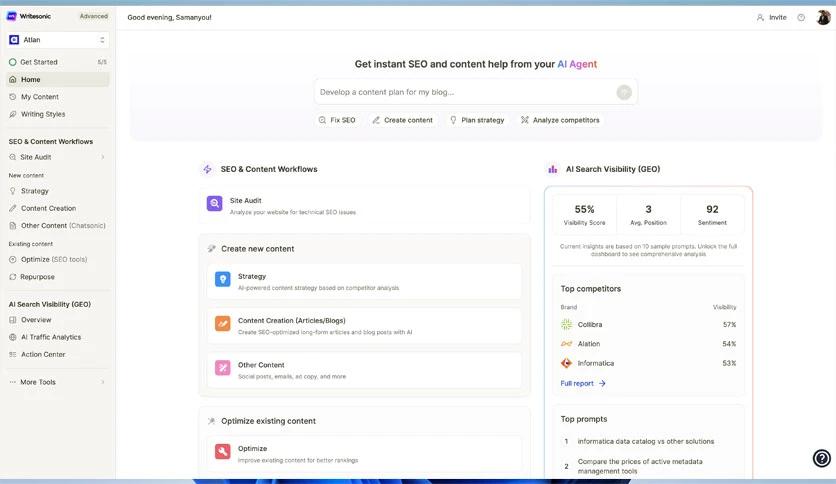Click the Optimize red wrench icon

pyautogui.click(x=222, y=452)
